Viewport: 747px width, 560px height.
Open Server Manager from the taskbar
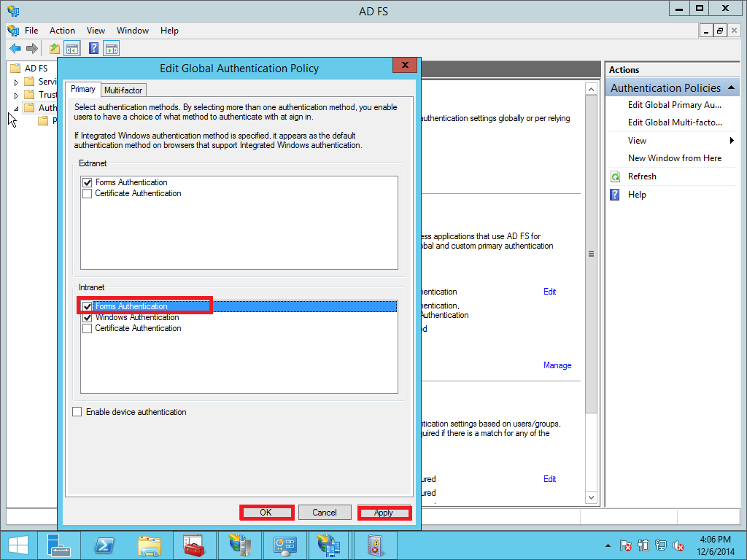point(59,545)
